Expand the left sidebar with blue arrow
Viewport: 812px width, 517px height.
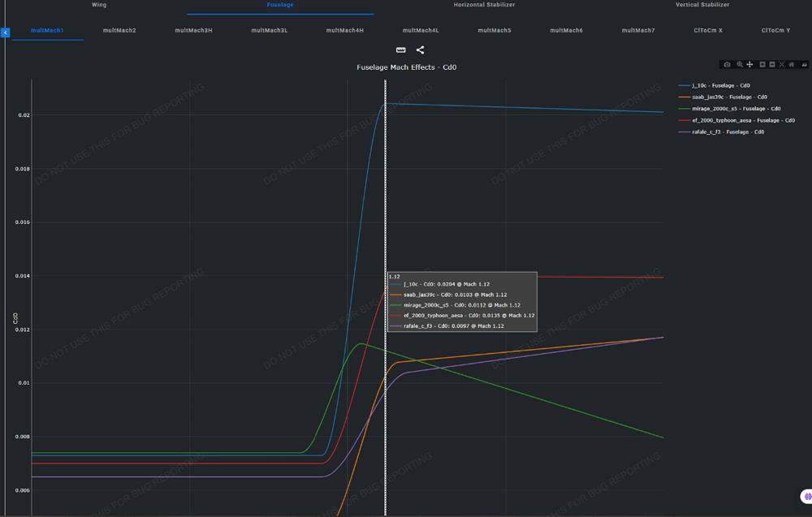click(5, 32)
